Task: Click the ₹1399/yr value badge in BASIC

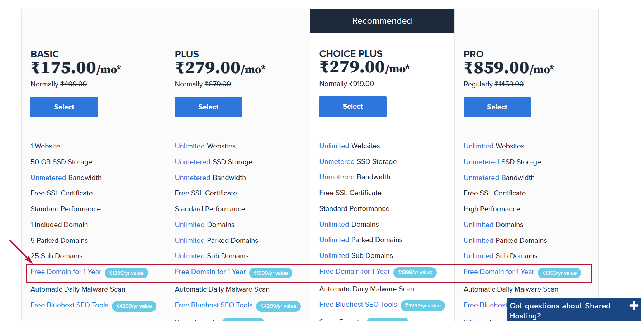Action: pos(126,273)
